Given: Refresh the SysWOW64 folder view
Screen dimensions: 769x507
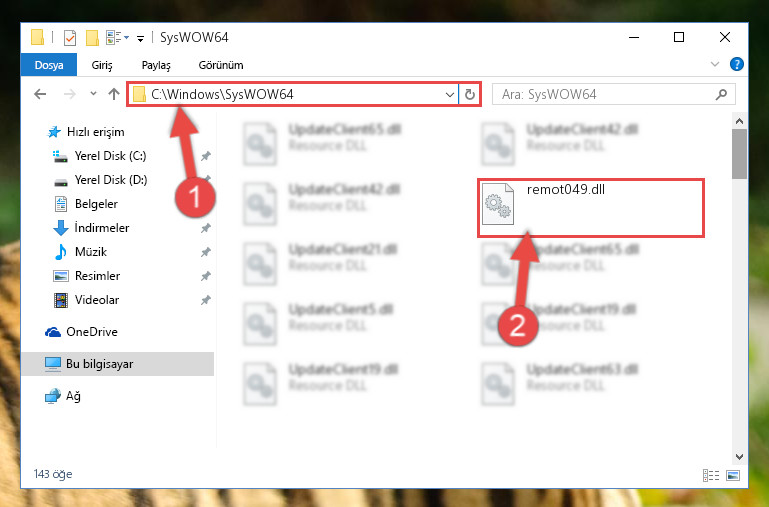Looking at the screenshot, I should pyautogui.click(x=470, y=94).
